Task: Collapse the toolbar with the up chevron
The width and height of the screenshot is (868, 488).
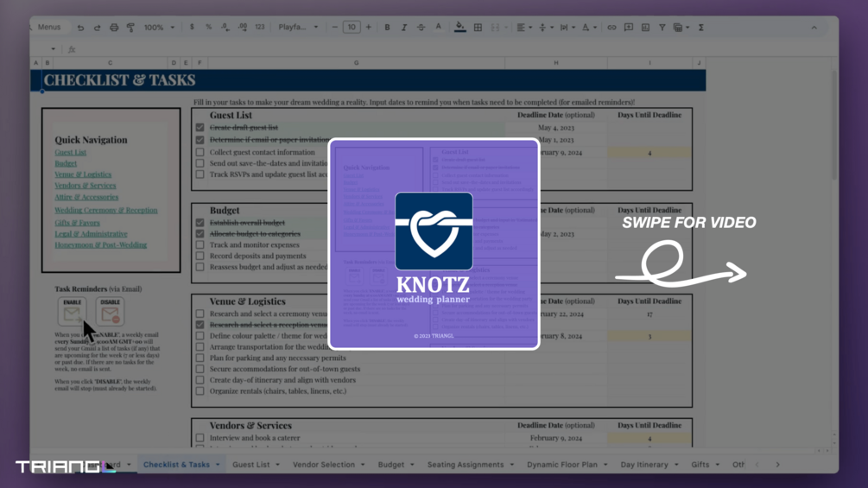Action: point(814,27)
